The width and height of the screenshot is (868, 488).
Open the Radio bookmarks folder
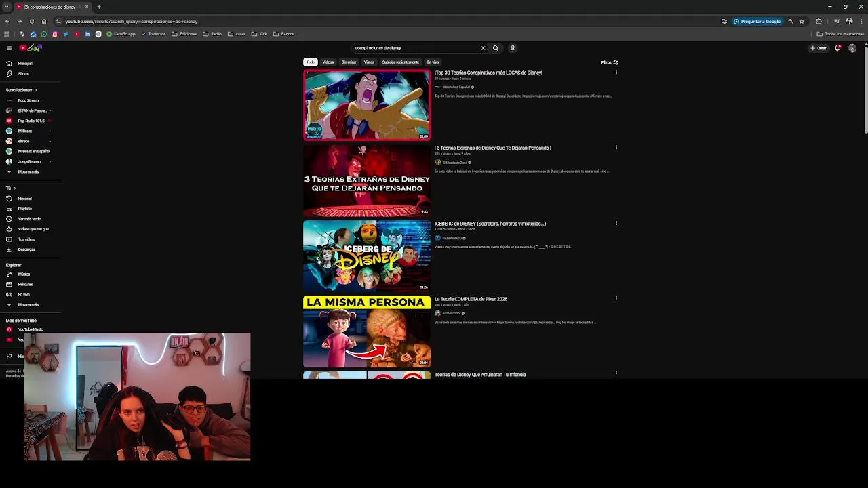(x=212, y=34)
